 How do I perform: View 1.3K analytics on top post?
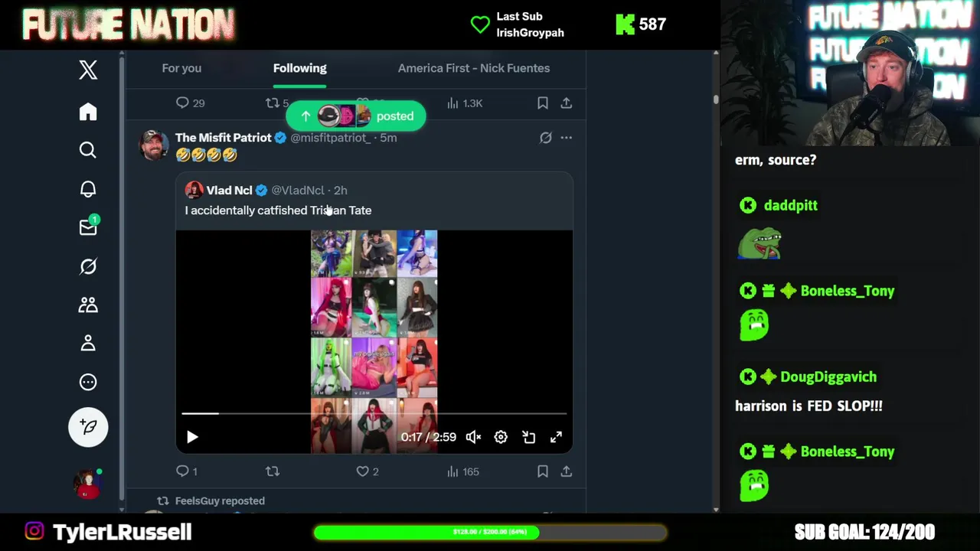465,103
